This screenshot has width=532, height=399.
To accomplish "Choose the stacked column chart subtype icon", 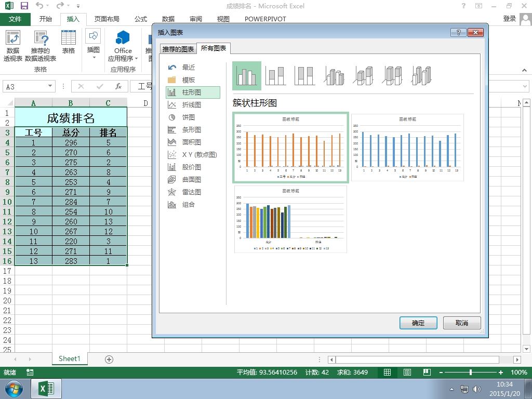I will [275, 76].
